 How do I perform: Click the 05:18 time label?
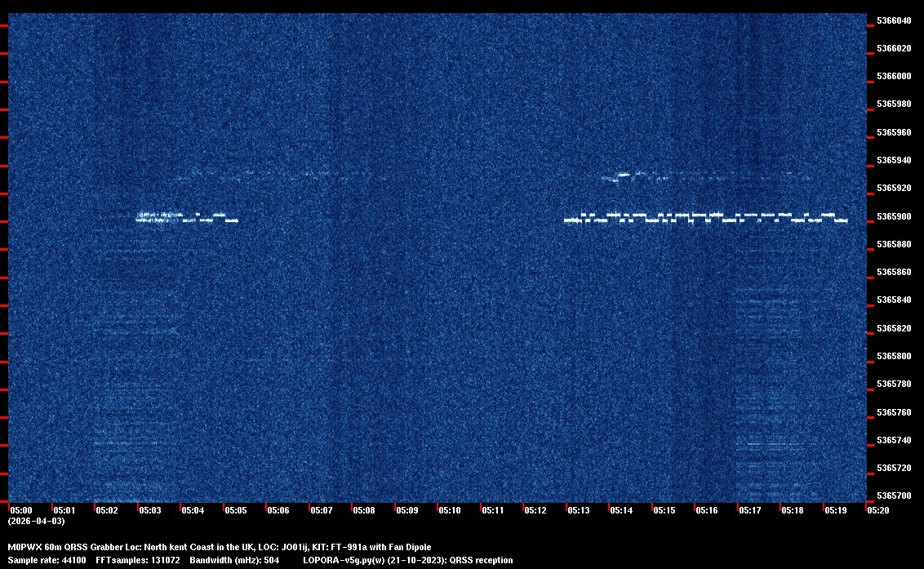coord(792,510)
